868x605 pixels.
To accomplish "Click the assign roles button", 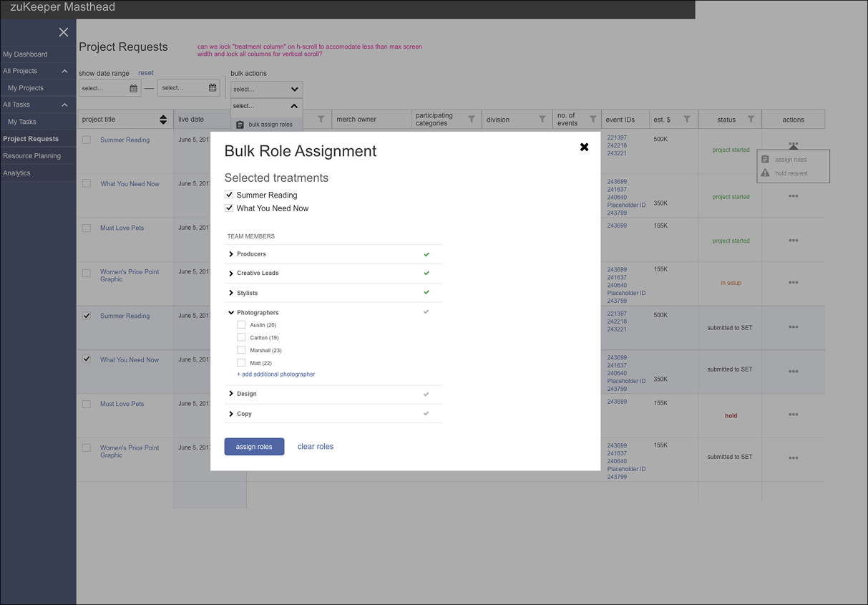I will 254,446.
